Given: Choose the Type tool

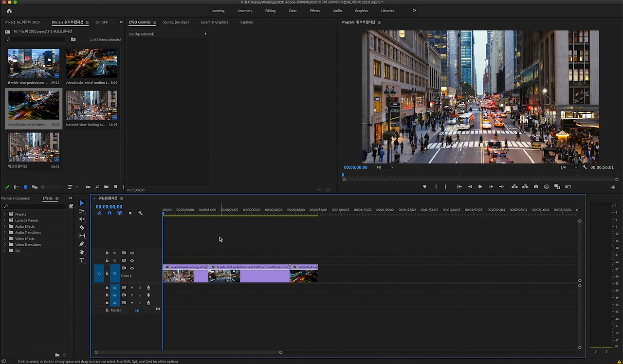Looking at the screenshot, I should click(82, 260).
